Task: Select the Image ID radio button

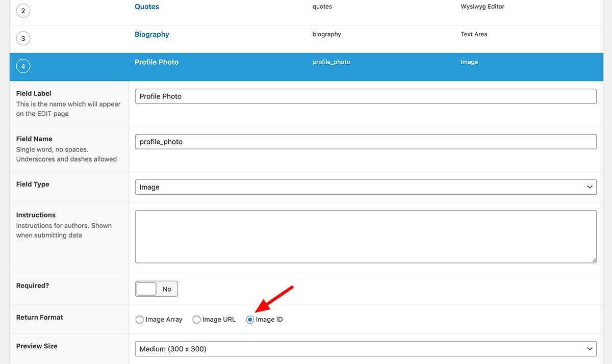Action: [250, 320]
